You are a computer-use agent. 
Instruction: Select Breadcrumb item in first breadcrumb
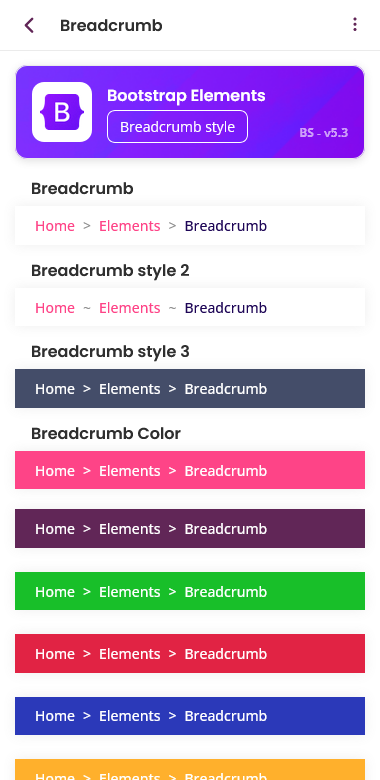point(226,226)
